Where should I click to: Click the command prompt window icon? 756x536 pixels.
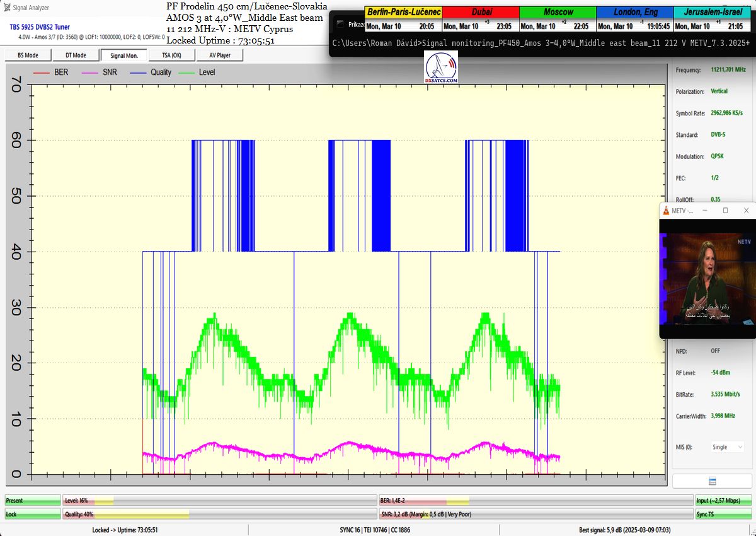point(339,24)
